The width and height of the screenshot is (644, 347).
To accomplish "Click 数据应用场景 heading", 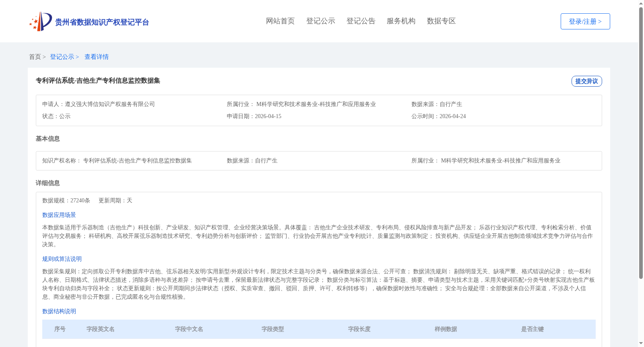I will [x=59, y=215].
